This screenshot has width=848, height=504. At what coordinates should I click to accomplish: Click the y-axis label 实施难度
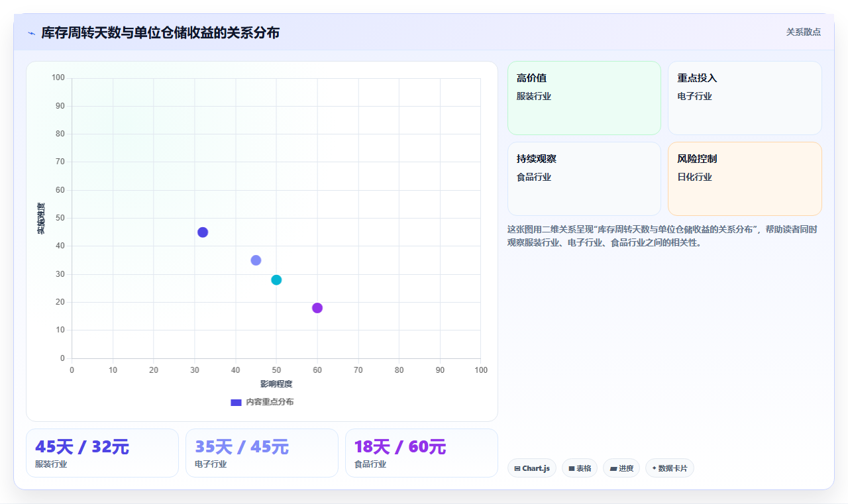pyautogui.click(x=41, y=218)
